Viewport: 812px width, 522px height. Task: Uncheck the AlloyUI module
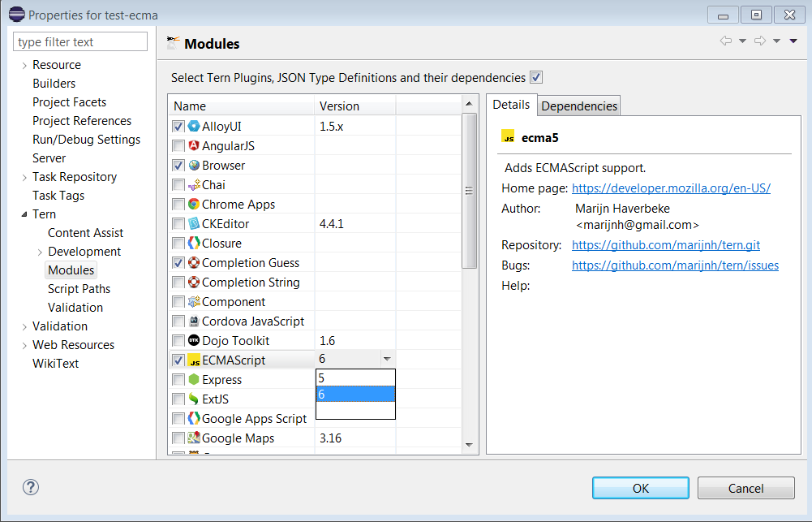176,126
